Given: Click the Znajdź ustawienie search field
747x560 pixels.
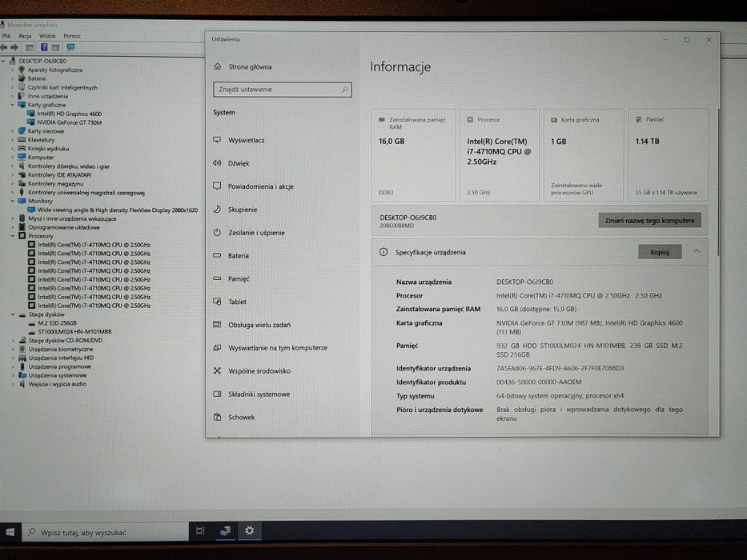Looking at the screenshot, I should 282,90.
